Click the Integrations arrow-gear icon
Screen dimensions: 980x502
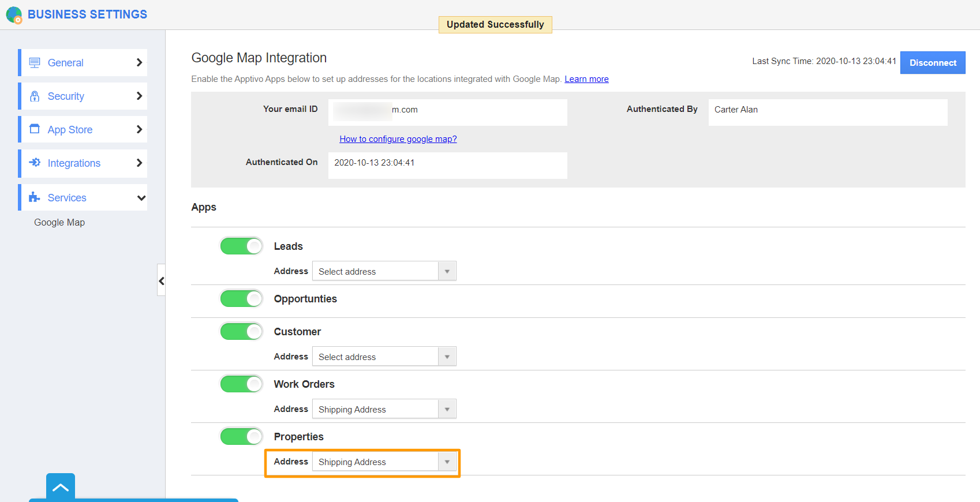tap(35, 162)
